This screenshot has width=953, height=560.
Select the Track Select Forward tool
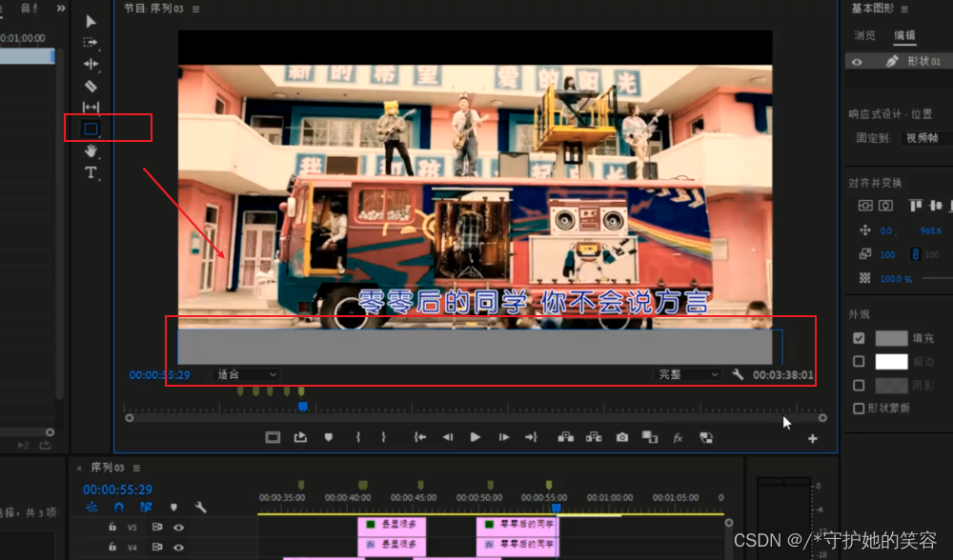91,43
